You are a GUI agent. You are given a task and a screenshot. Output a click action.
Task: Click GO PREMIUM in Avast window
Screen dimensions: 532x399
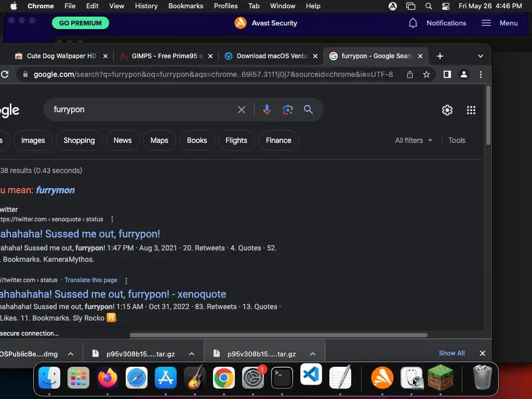(x=81, y=23)
